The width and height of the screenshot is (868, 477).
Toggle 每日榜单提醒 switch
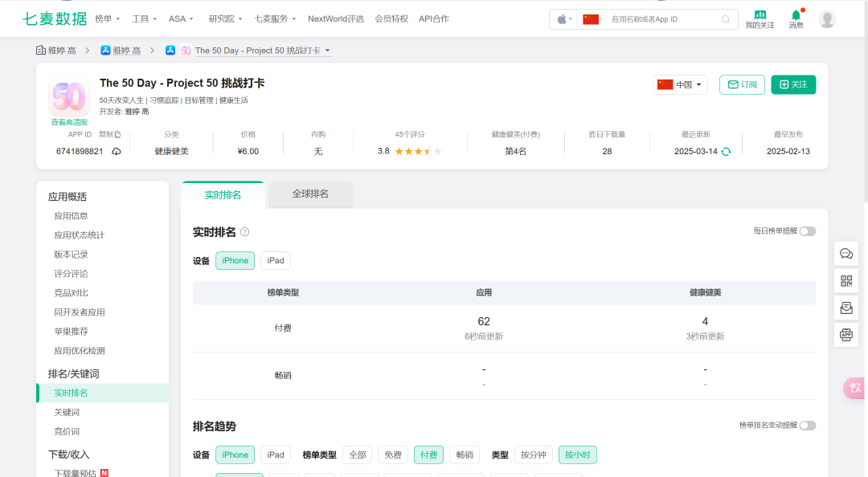tap(808, 231)
